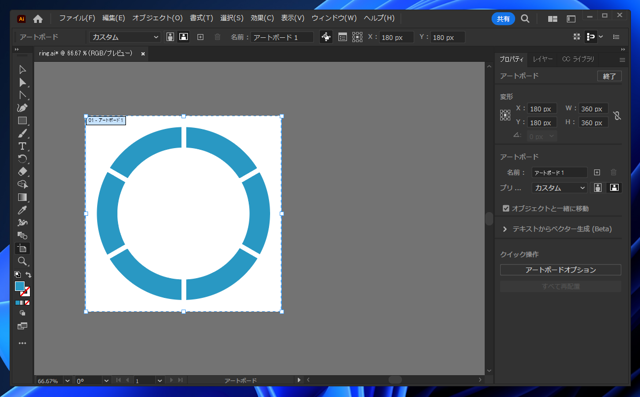Select the Rectangle tool
640x397 pixels.
pyautogui.click(x=22, y=121)
